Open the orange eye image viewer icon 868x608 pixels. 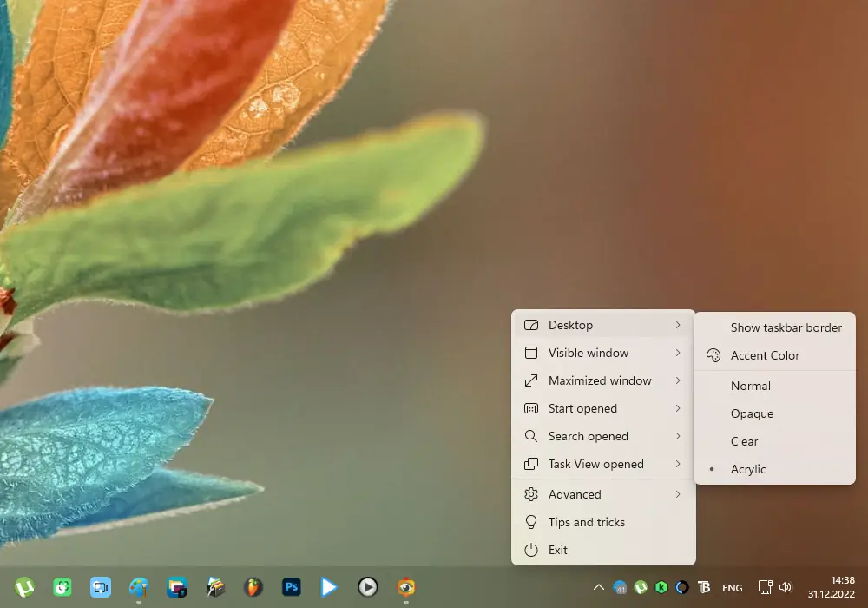pos(405,587)
